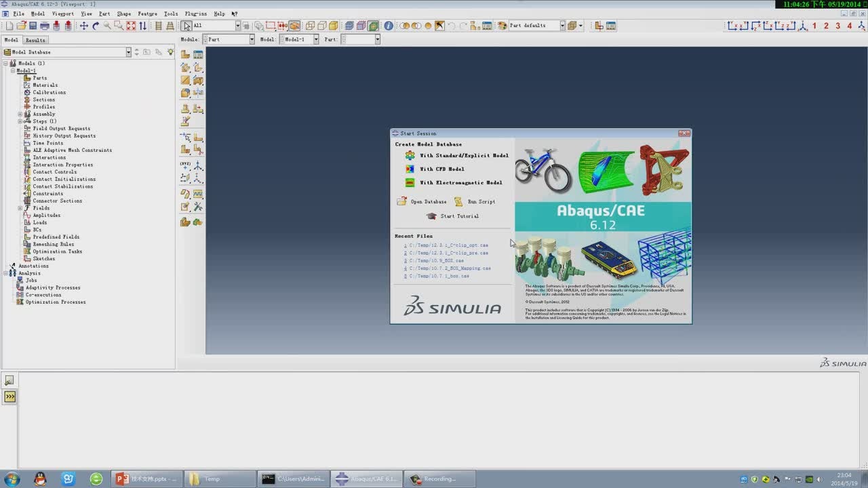Image resolution: width=868 pixels, height=488 pixels.
Task: Click the selection arrow tool icon
Action: [186, 26]
